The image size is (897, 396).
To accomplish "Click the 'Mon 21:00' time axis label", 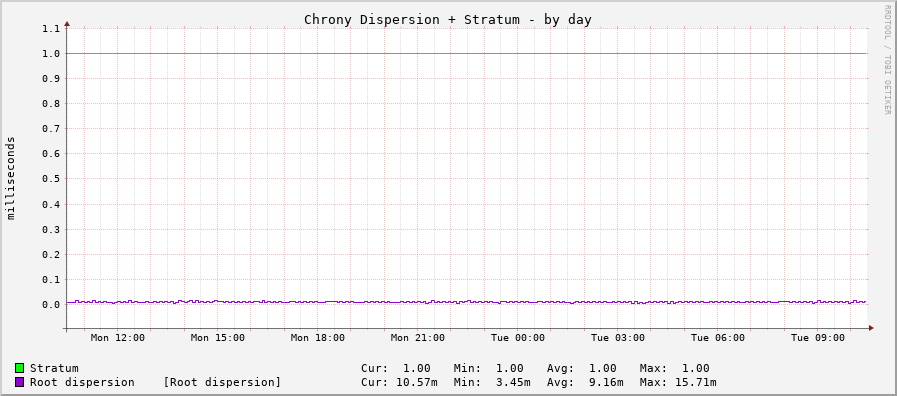I will tap(418, 338).
